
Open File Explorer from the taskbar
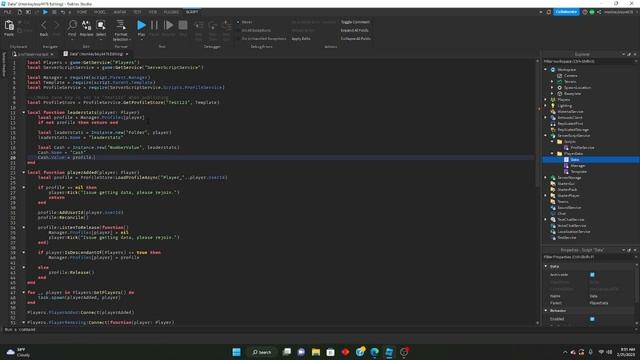[x=316, y=352]
